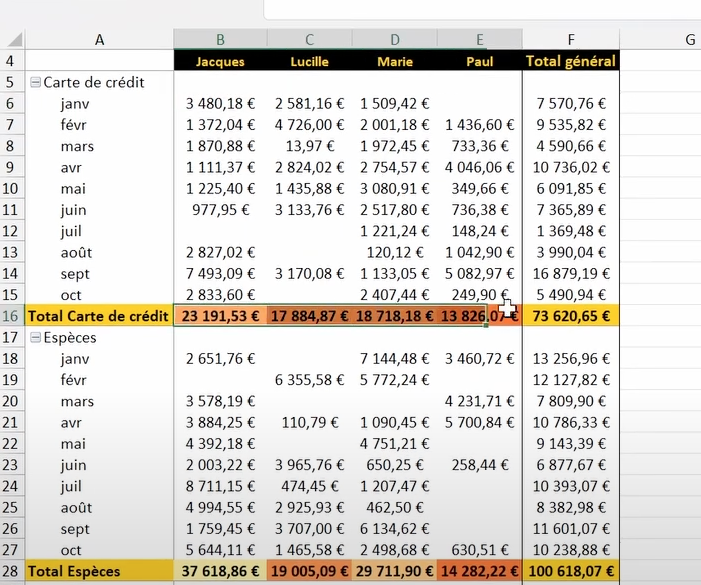This screenshot has height=585, width=701.
Task: Select cell 3 480,18 € for Jacques
Action: coord(220,104)
